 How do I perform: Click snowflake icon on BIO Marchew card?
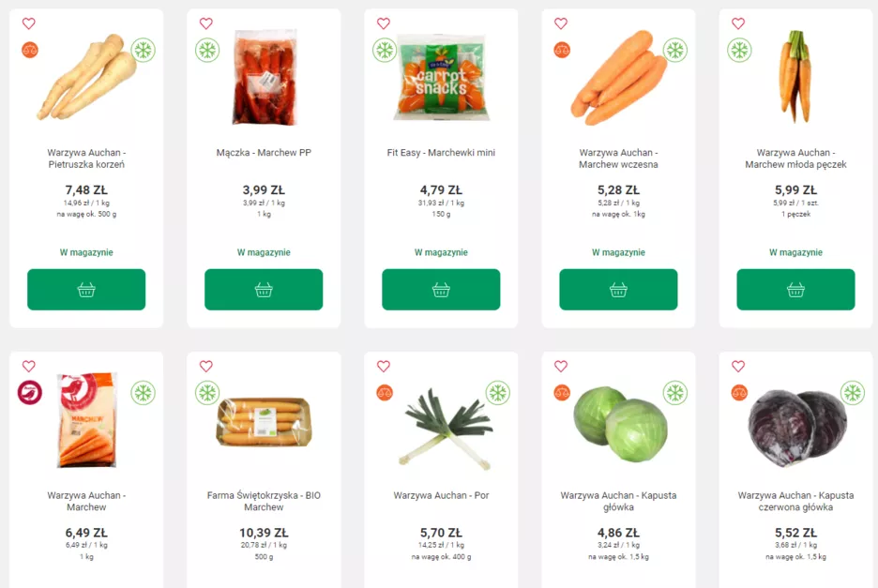tap(207, 393)
